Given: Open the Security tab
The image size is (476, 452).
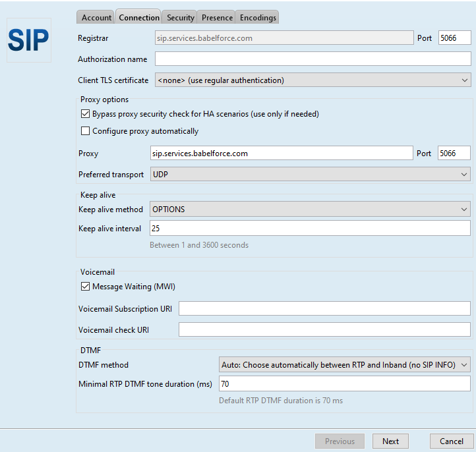Looking at the screenshot, I should pyautogui.click(x=180, y=18).
